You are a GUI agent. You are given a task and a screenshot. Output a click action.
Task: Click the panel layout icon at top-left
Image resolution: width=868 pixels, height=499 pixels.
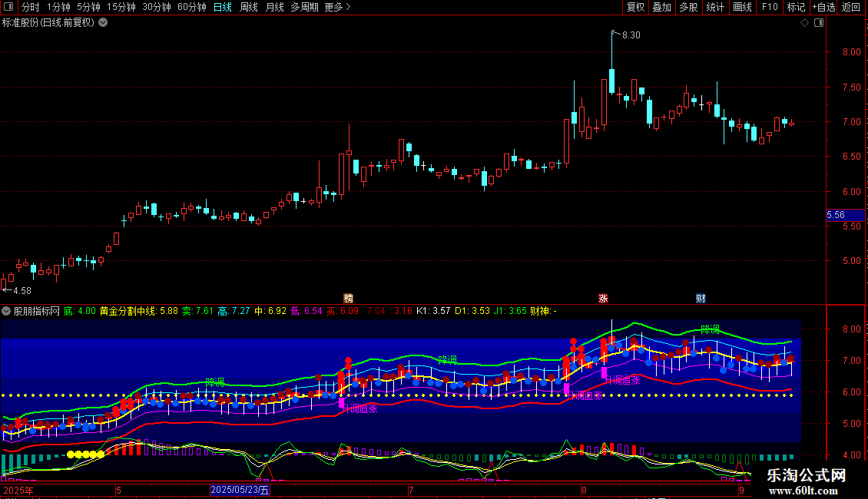point(8,7)
